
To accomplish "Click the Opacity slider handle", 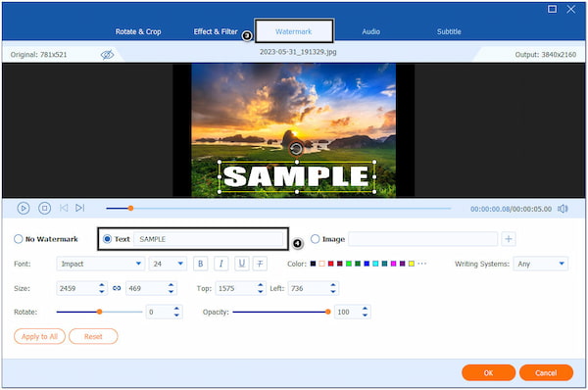I will pos(327,312).
